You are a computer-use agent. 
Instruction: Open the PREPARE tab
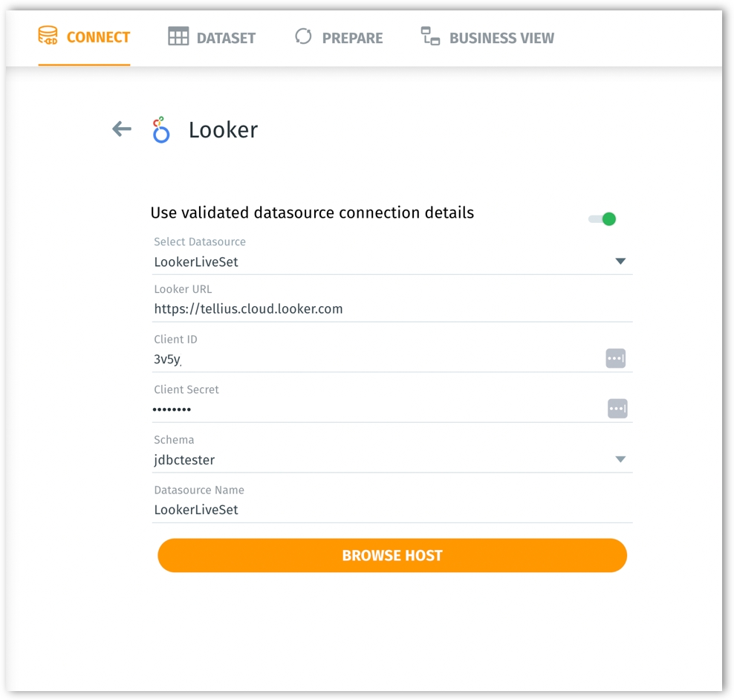(x=339, y=37)
